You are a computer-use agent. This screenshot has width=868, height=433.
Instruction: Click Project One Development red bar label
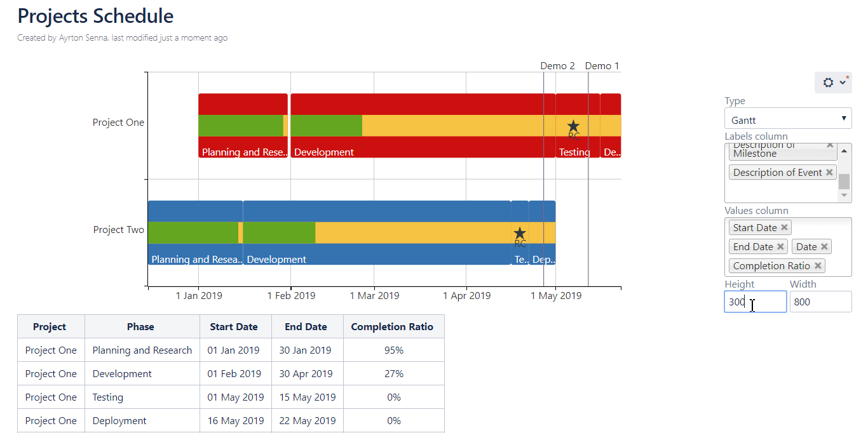(x=324, y=152)
